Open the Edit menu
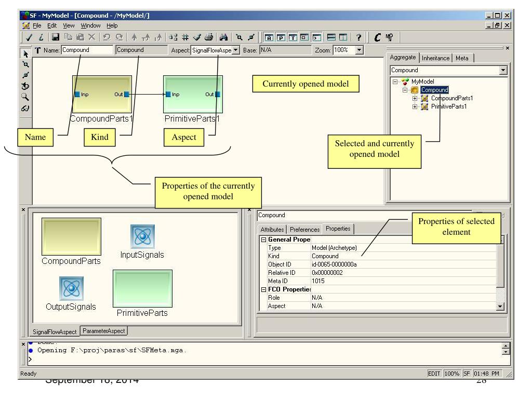This screenshot has height=399, width=532. [52, 25]
